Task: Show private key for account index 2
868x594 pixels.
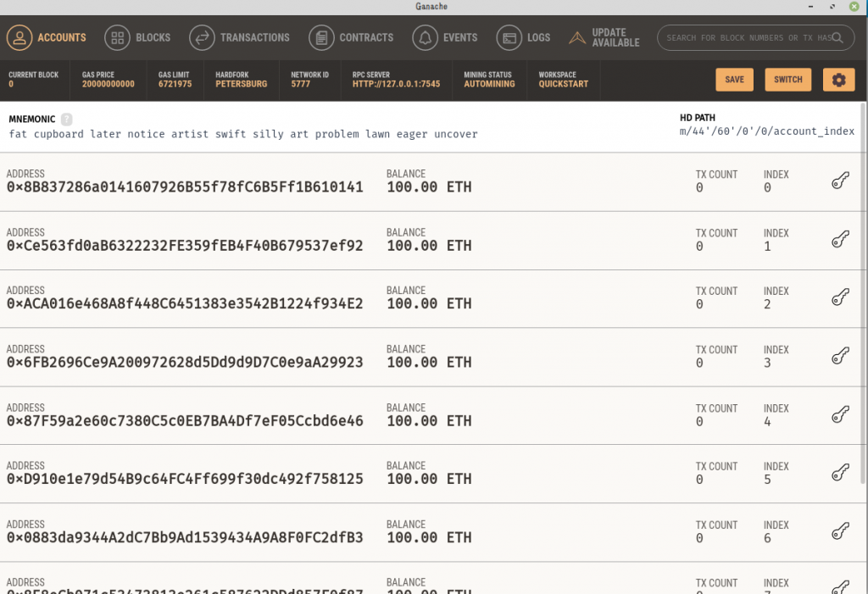Action: click(840, 297)
